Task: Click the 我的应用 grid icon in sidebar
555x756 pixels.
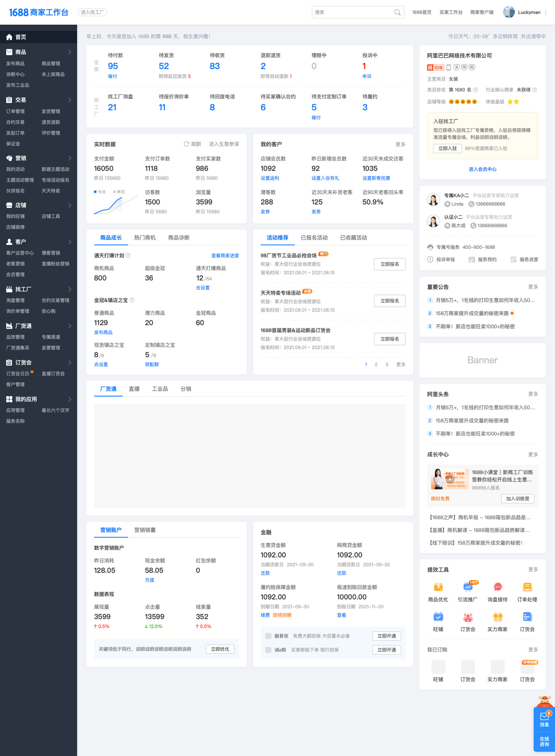Action: (9, 399)
